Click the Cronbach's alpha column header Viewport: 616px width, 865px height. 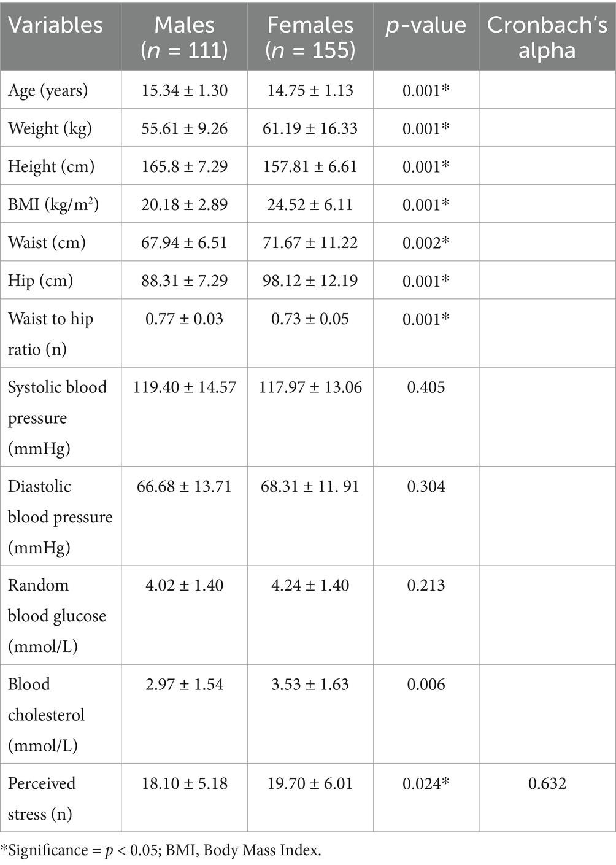[x=547, y=37]
